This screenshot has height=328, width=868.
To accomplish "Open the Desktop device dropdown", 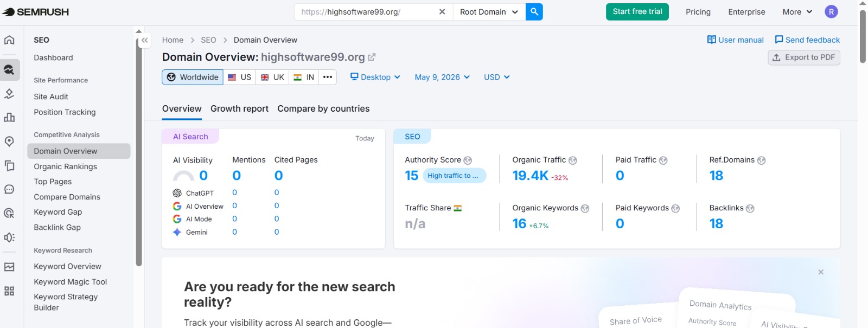I will coord(375,77).
